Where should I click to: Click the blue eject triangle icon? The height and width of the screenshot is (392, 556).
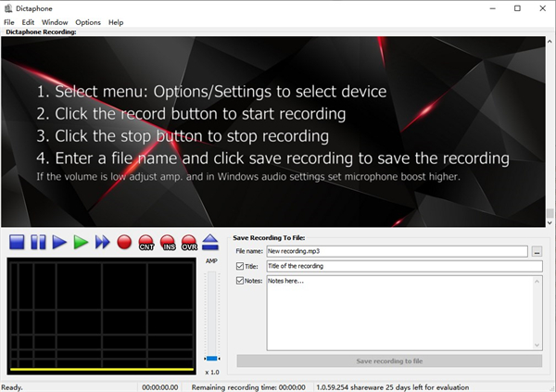coord(210,242)
